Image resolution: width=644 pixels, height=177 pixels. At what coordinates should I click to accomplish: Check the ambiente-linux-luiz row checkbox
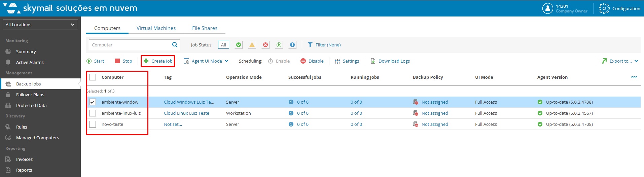tap(93, 113)
